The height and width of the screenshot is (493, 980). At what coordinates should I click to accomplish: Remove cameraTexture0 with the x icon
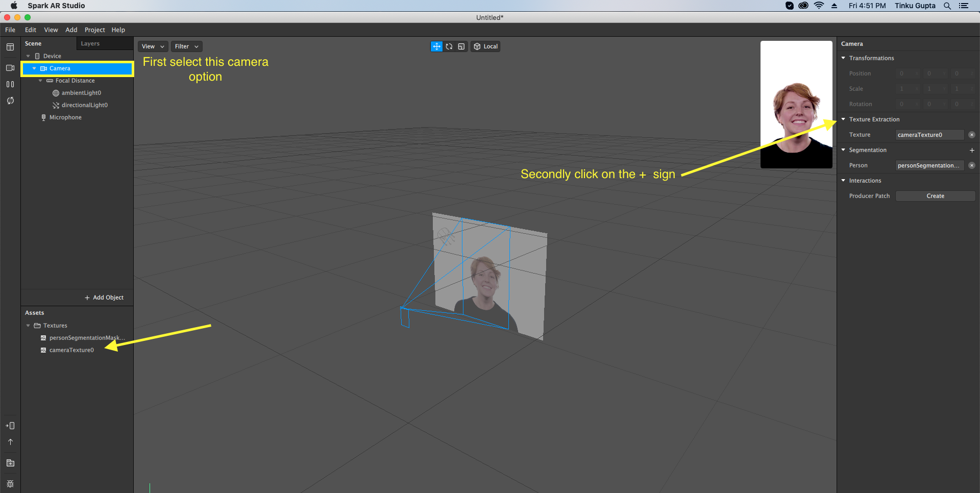[972, 135]
